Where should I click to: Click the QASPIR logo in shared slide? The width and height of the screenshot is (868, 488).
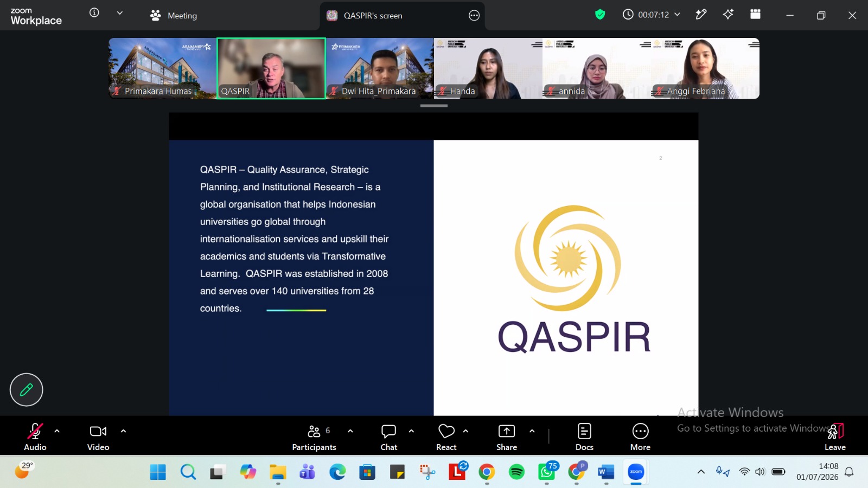click(574, 279)
